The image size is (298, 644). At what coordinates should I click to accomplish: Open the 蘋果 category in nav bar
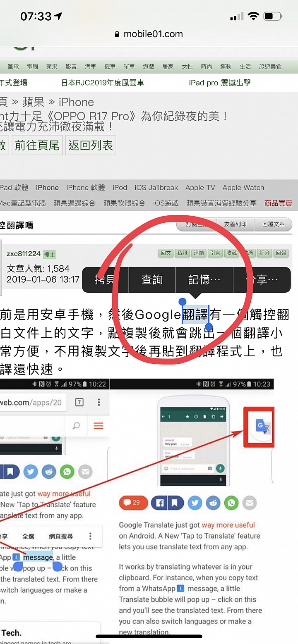(x=52, y=67)
